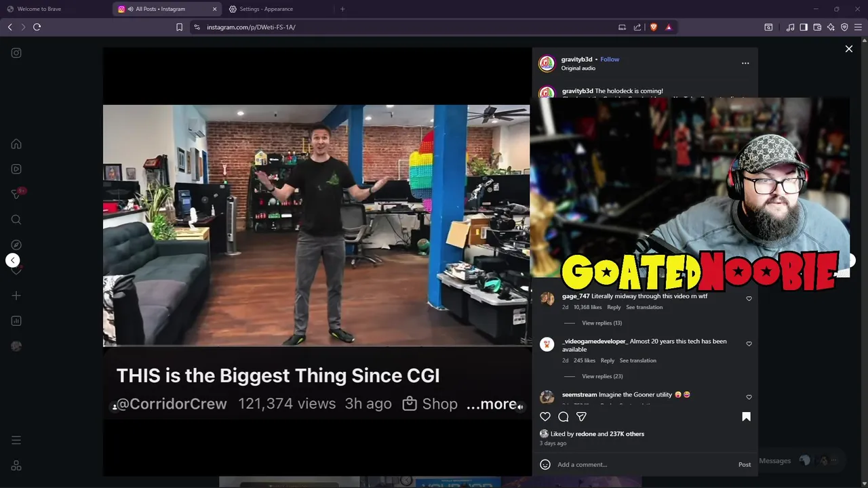Toggle the saved bookmark on this post
Image resolution: width=868 pixels, height=488 pixels.
point(746,417)
